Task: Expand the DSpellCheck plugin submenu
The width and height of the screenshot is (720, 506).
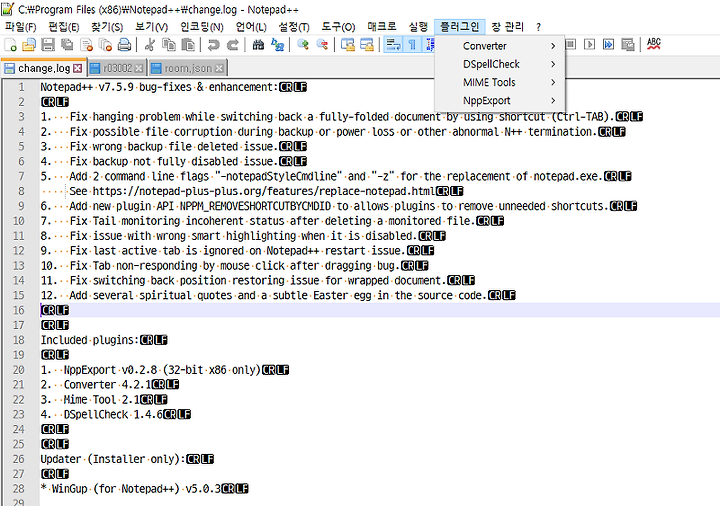Action: pos(500,64)
